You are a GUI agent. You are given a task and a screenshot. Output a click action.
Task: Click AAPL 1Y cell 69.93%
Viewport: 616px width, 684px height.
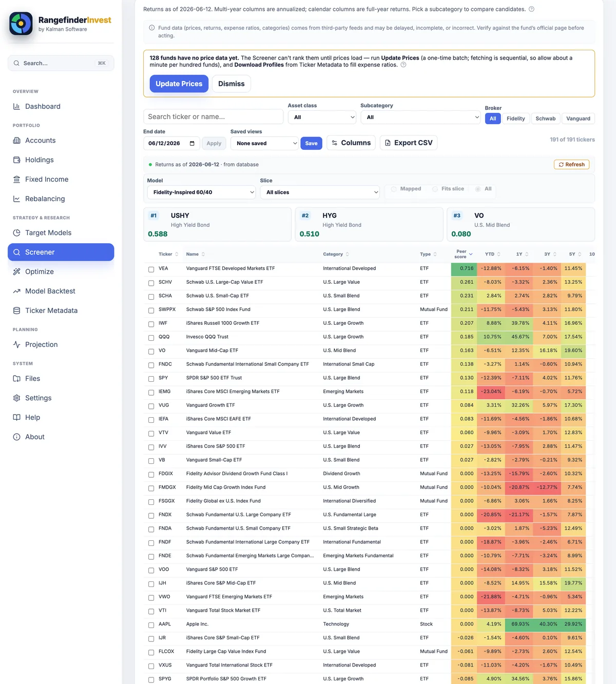(519, 624)
